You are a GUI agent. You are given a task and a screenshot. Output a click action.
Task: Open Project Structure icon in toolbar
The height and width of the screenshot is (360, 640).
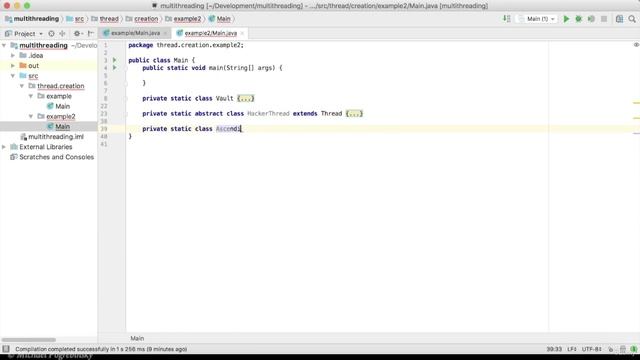pos(619,19)
